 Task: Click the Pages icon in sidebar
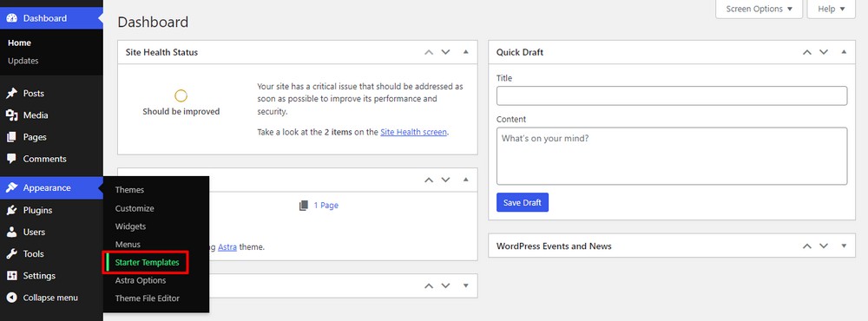pos(11,137)
